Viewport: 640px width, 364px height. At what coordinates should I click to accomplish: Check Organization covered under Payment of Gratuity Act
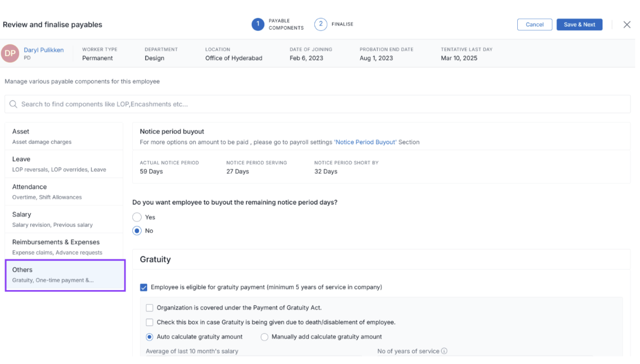(x=150, y=308)
